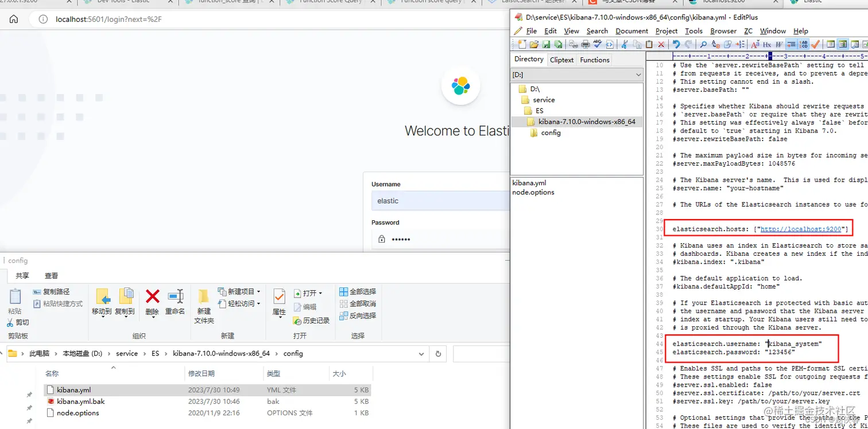This screenshot has height=429, width=868.
Task: Open the Search menu in EditPlus
Action: (597, 31)
